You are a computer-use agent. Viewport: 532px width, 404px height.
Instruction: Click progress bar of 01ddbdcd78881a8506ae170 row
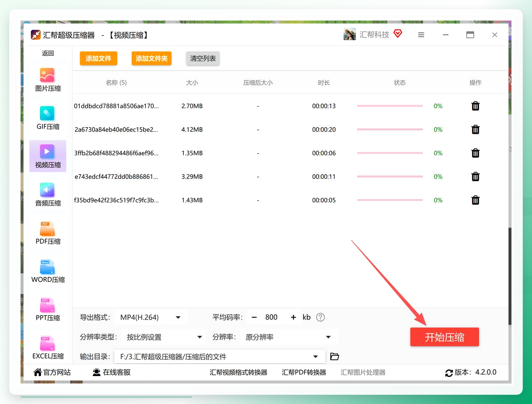pyautogui.click(x=390, y=106)
